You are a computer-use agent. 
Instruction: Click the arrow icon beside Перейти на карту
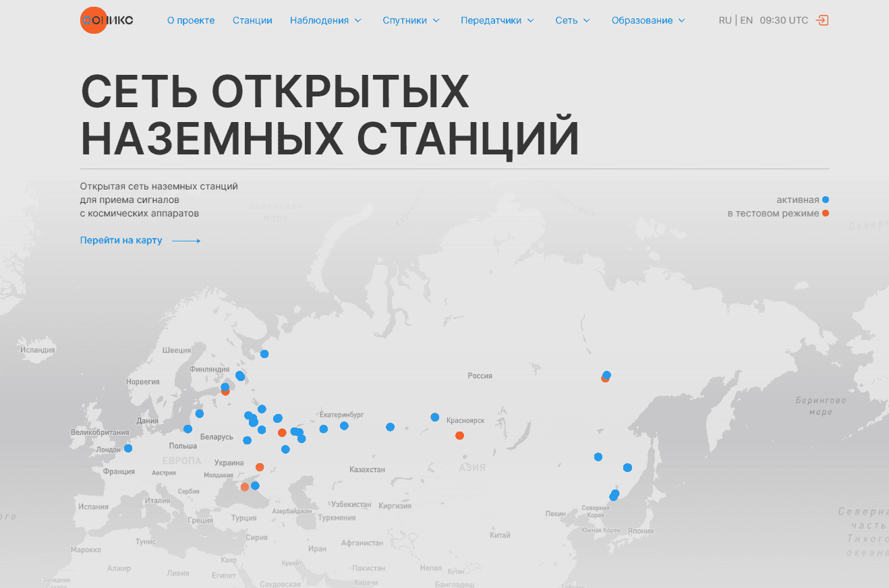click(x=186, y=241)
